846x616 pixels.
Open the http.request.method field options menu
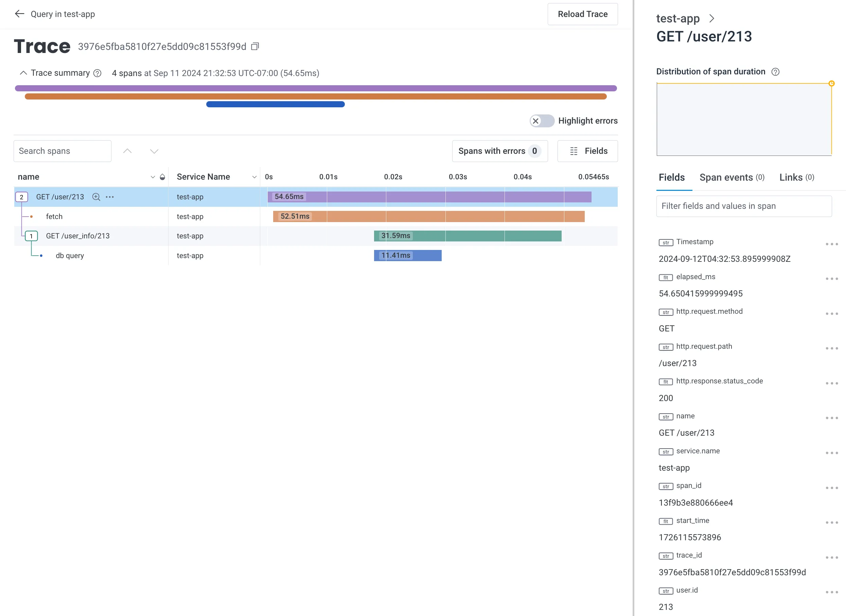point(831,313)
